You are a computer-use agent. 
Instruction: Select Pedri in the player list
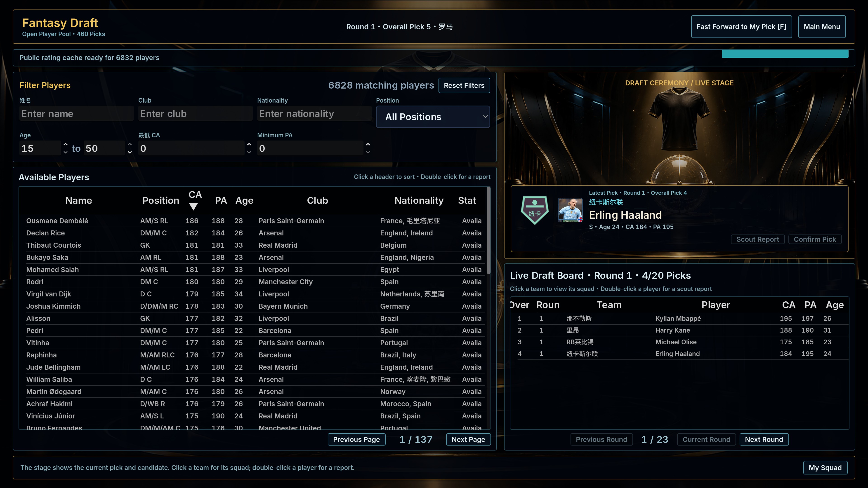click(255, 331)
